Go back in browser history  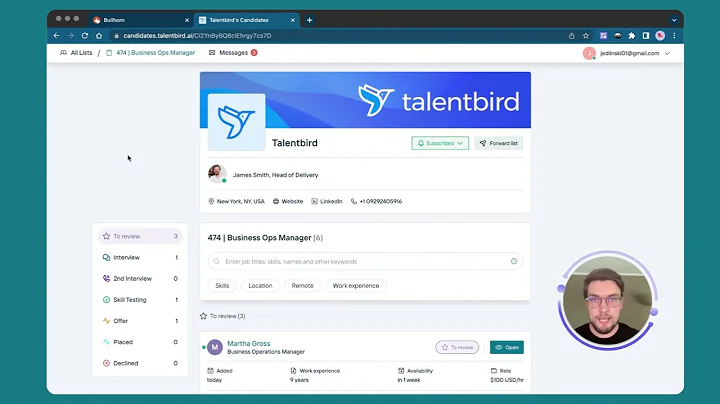coord(56,35)
